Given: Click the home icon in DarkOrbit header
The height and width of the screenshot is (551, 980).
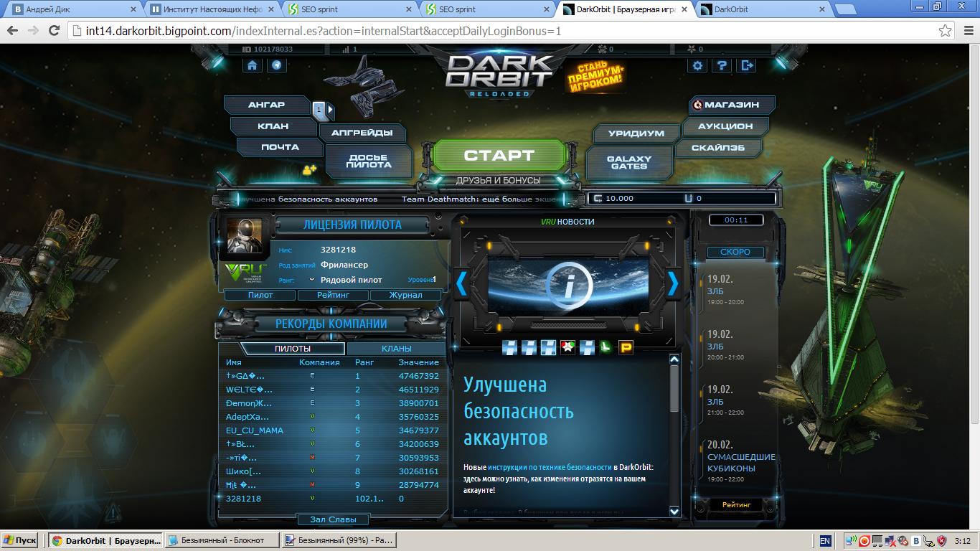Looking at the screenshot, I should point(252,65).
